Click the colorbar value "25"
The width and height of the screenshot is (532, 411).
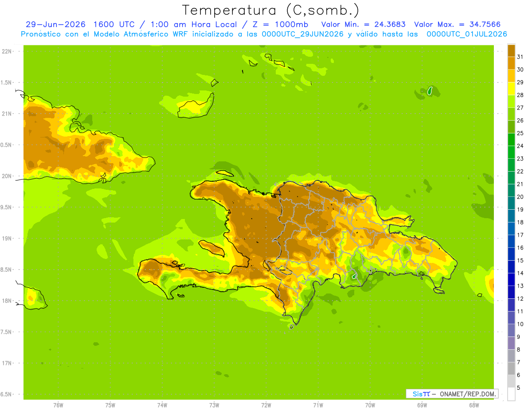[520, 133]
